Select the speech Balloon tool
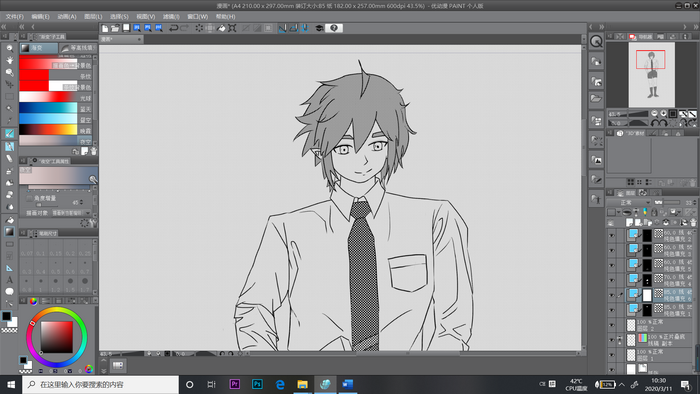 9,291
